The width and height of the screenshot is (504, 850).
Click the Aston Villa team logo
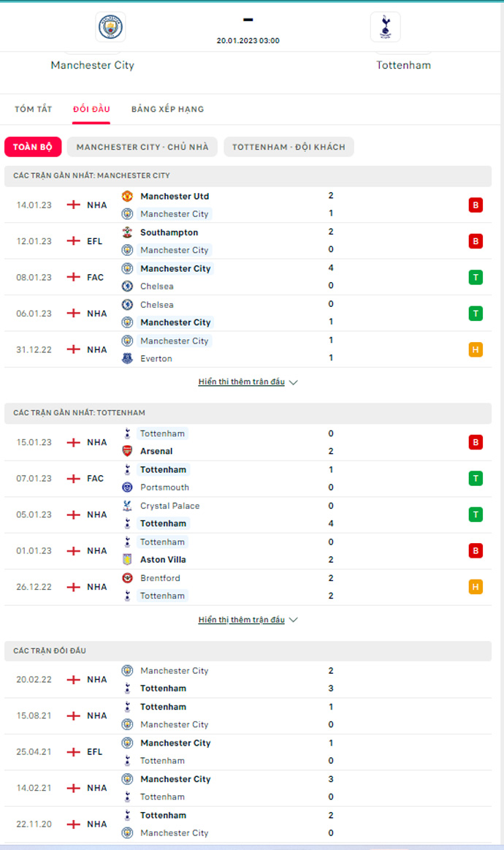point(127,560)
